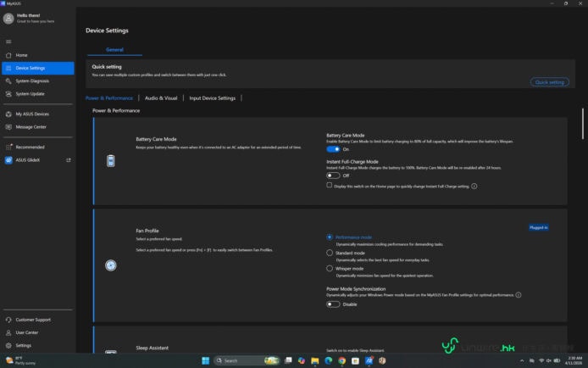Show hidden system tray icons
The image size is (588, 368).
[x=522, y=360]
